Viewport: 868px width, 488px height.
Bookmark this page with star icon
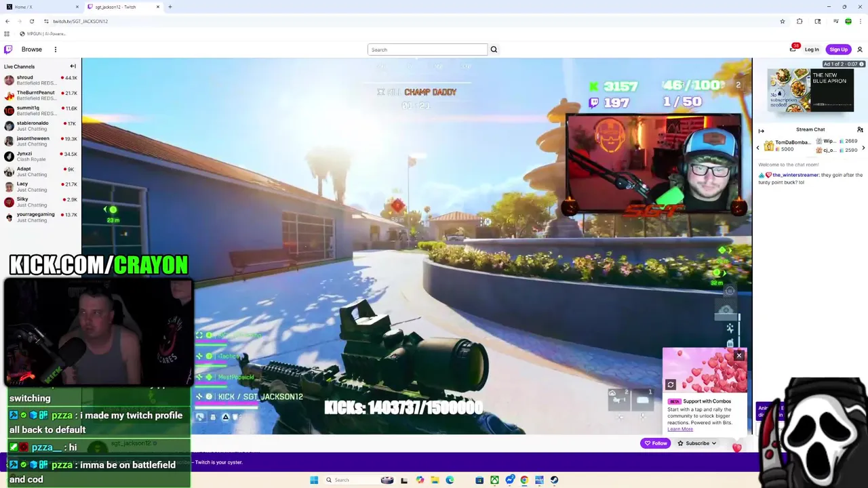point(783,21)
